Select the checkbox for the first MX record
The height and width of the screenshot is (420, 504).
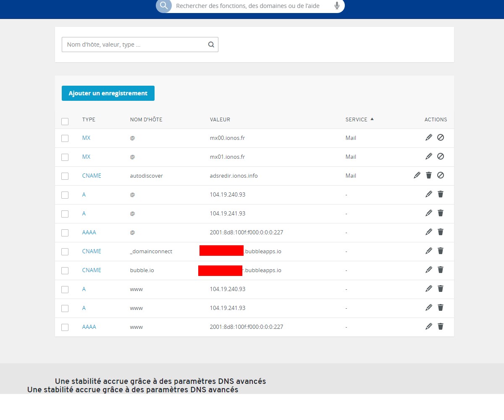[x=65, y=138]
